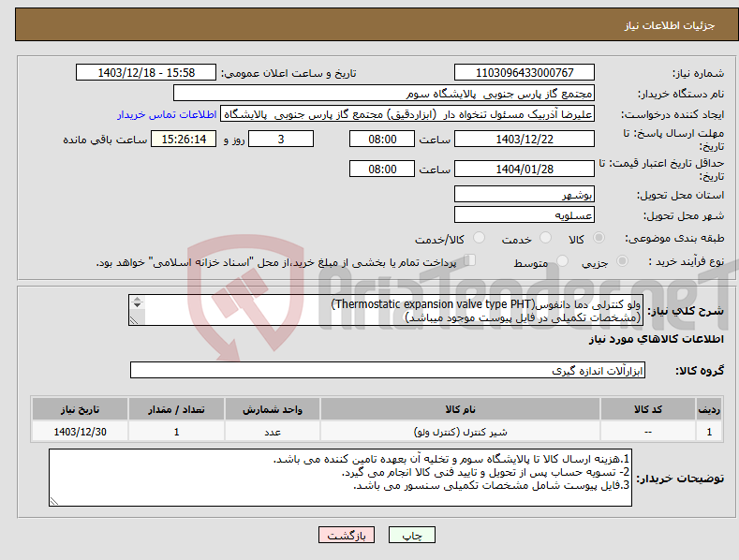
Task: Click the delivery province field بوشهر
Action: pos(525,194)
